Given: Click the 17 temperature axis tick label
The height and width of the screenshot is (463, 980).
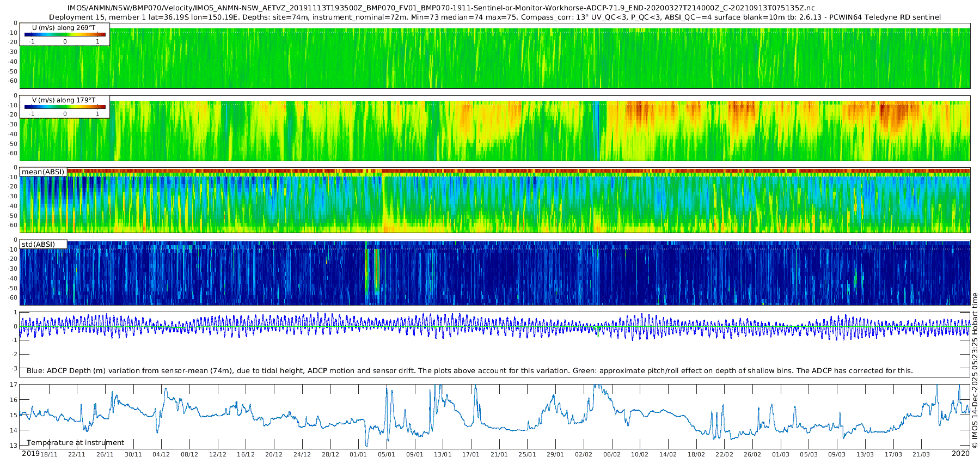Looking at the screenshot, I should (14, 385).
